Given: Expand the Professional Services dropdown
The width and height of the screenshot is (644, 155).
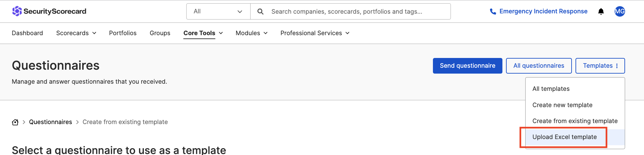Looking at the screenshot, I should 315,33.
